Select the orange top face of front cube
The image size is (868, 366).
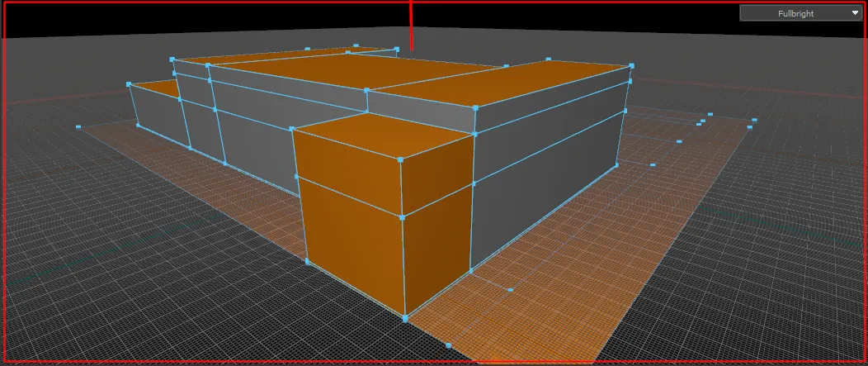382,134
